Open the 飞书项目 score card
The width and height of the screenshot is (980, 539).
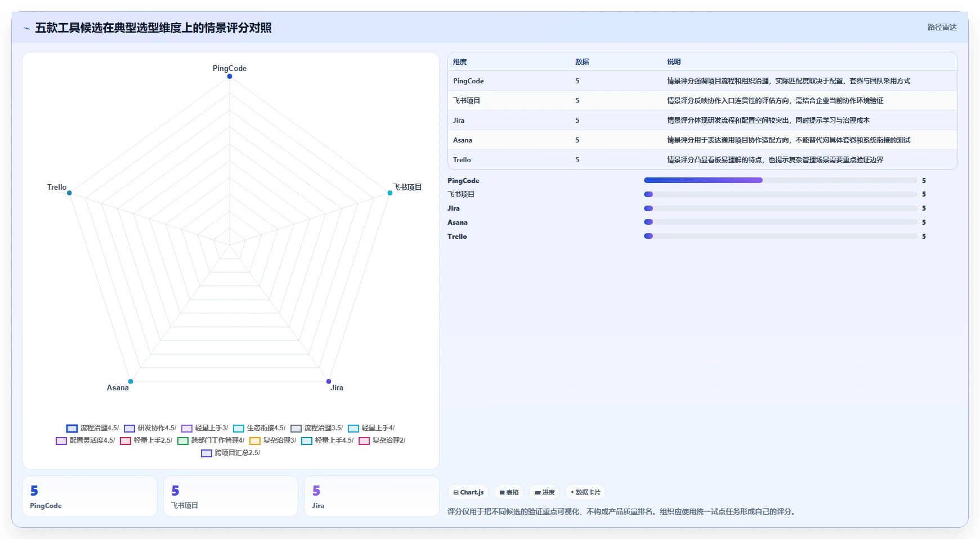click(x=231, y=496)
